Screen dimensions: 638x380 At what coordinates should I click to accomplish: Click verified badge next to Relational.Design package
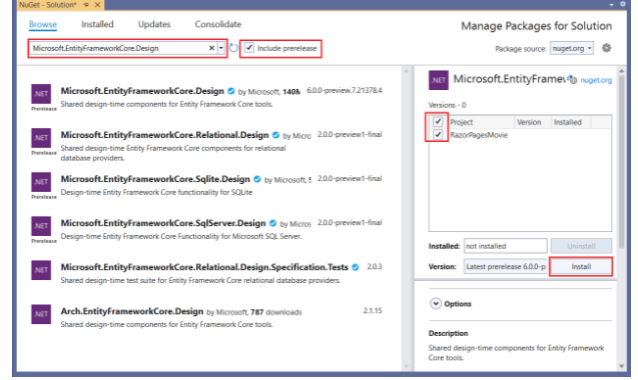click(x=276, y=135)
